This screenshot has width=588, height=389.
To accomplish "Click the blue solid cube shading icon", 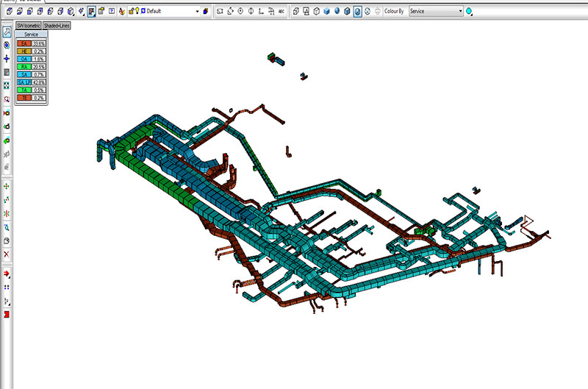I will click(326, 11).
